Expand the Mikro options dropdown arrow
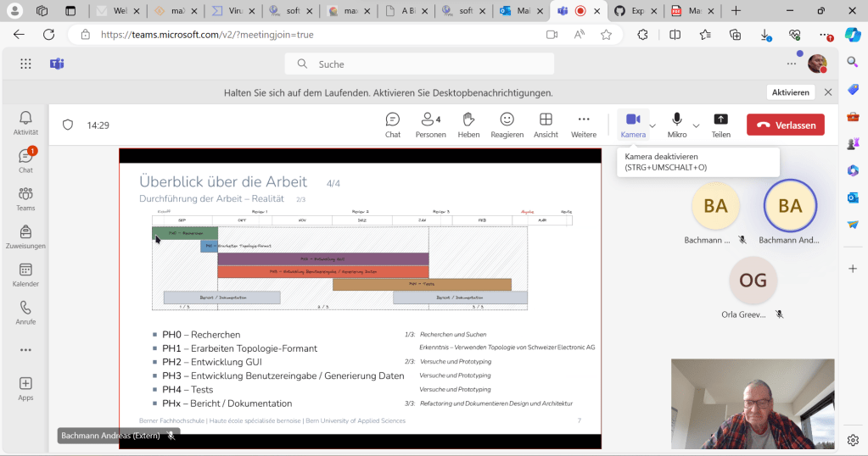The height and width of the screenshot is (456, 868). (696, 125)
